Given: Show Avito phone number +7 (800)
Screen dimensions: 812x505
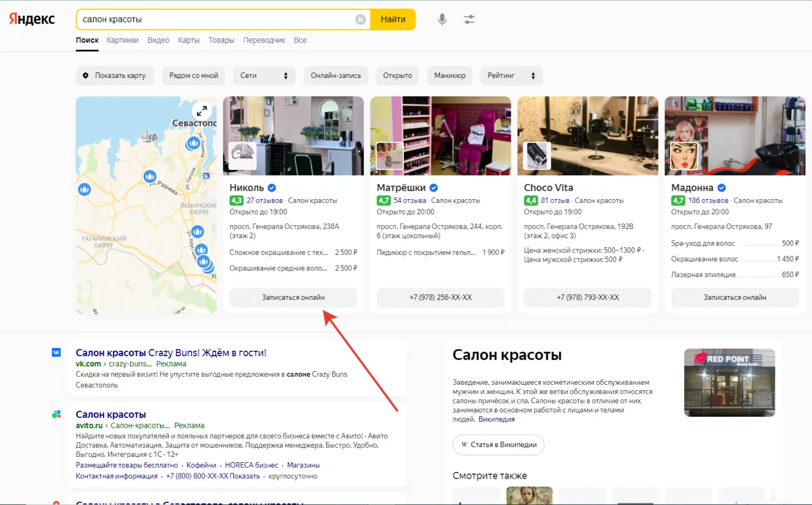Looking at the screenshot, I should point(213,476).
